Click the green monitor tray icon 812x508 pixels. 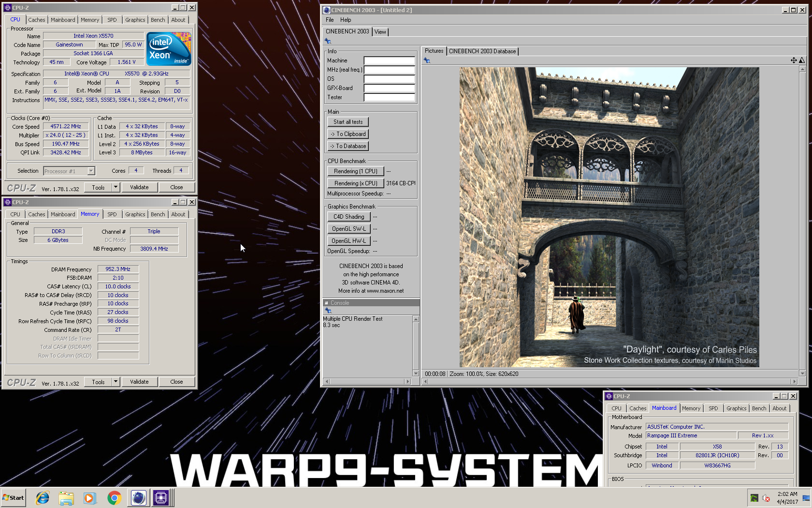coord(754,498)
